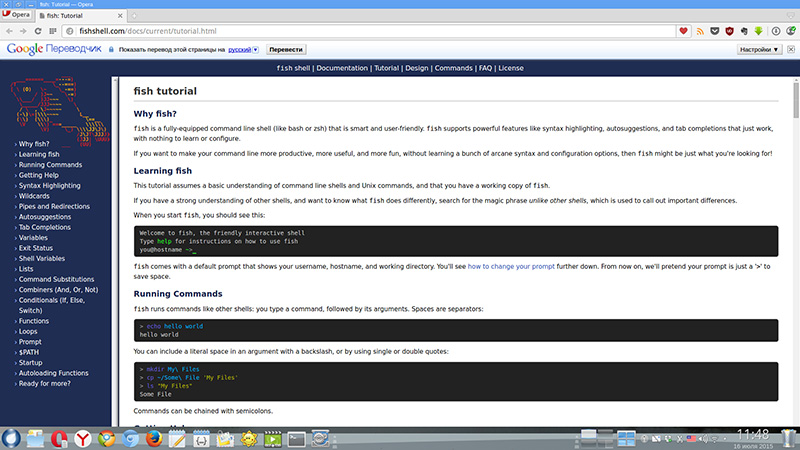This screenshot has width=800, height=450.
Task: Open the volume control in the system tray
Action: [704, 439]
